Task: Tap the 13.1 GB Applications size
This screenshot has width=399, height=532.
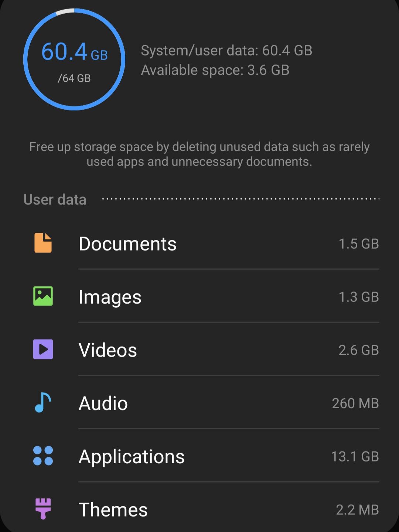Action: click(355, 457)
